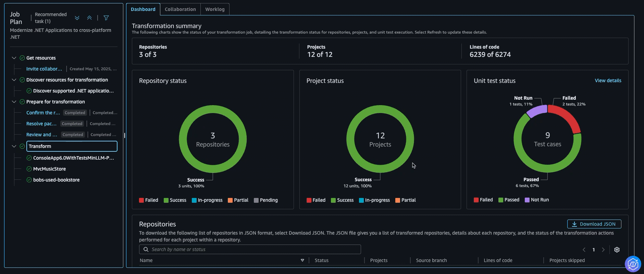This screenshot has height=274, width=644.
Task: Click the check icon beside the Transform step
Action: coord(22,146)
